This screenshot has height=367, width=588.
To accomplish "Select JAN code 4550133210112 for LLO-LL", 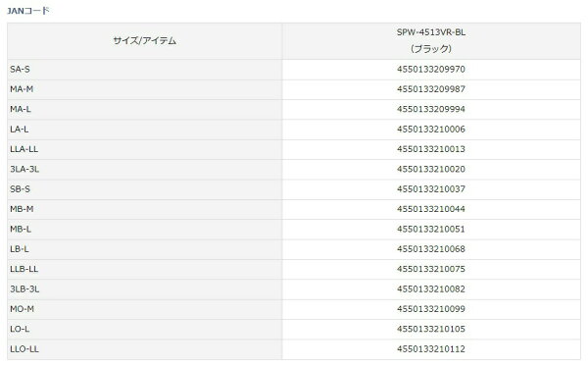I will coord(431,349).
